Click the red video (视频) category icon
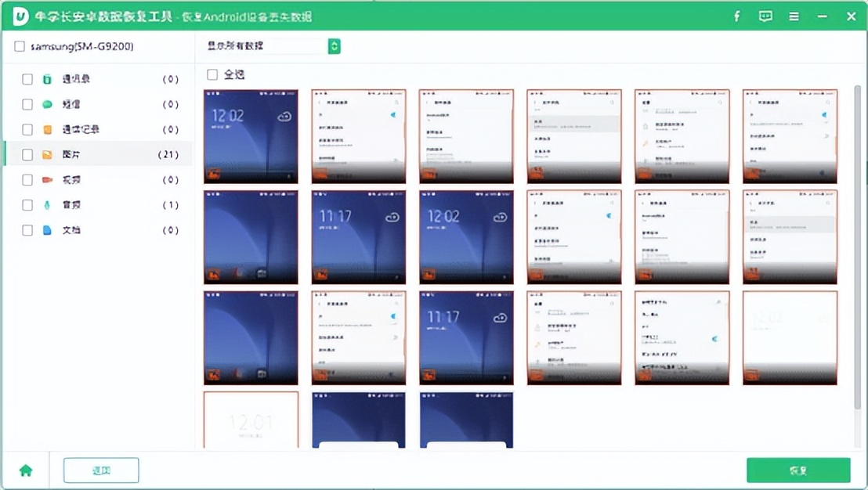This screenshot has width=868, height=490. point(47,180)
